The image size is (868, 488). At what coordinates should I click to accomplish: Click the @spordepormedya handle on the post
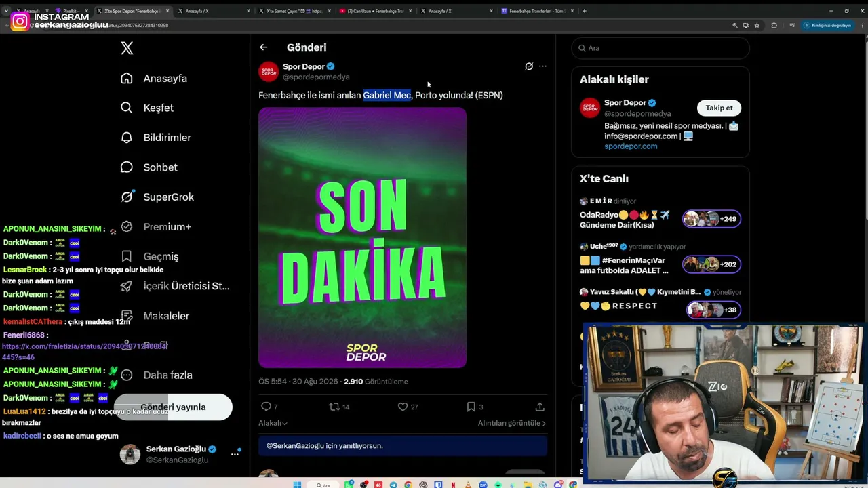point(316,77)
